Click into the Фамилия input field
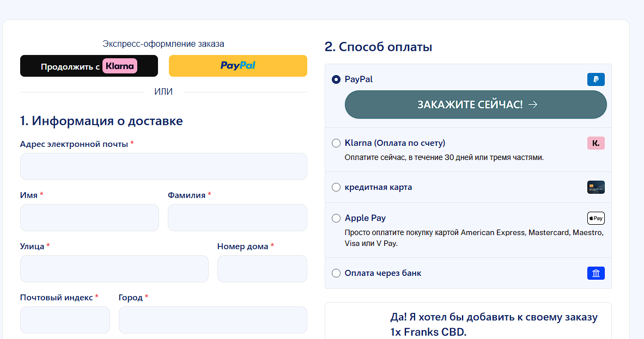The width and height of the screenshot is (644, 339). point(238,218)
